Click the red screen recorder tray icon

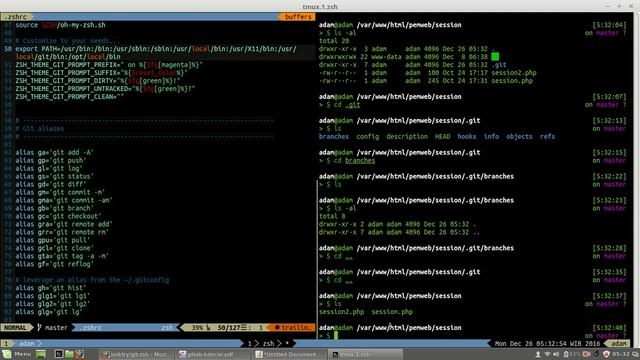pyautogui.click(x=587, y=354)
